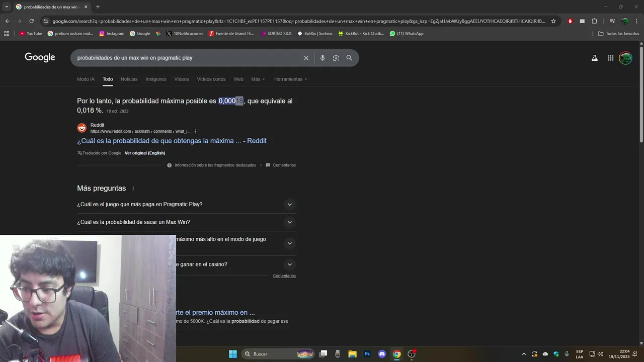Image resolution: width=644 pixels, height=362 pixels.
Task: Expand the Más dropdown
Action: pyautogui.click(x=258, y=79)
